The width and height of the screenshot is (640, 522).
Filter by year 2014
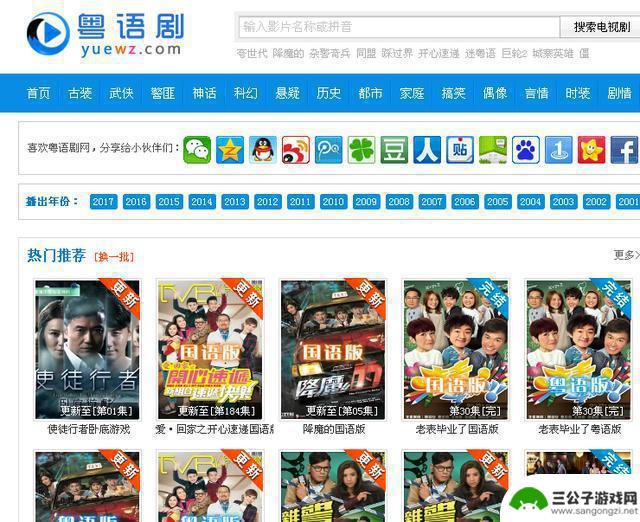tap(202, 201)
